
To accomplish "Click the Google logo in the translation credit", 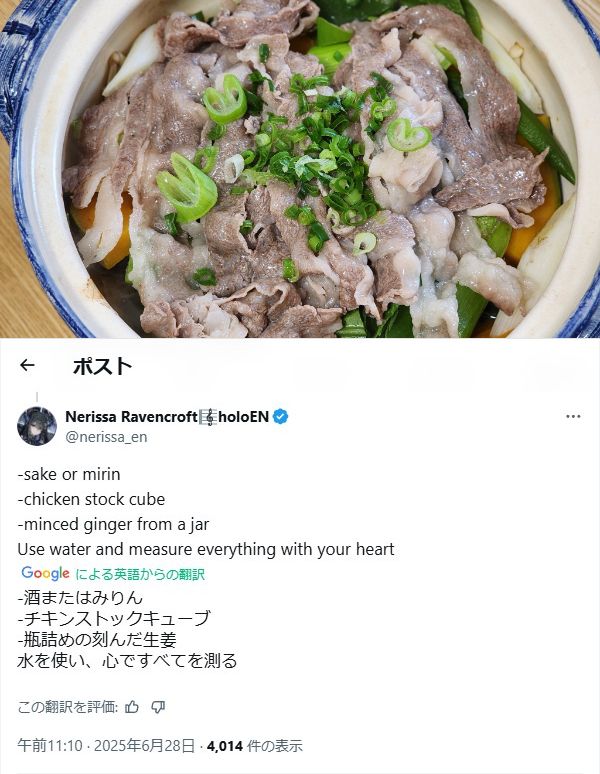I will (x=45, y=573).
